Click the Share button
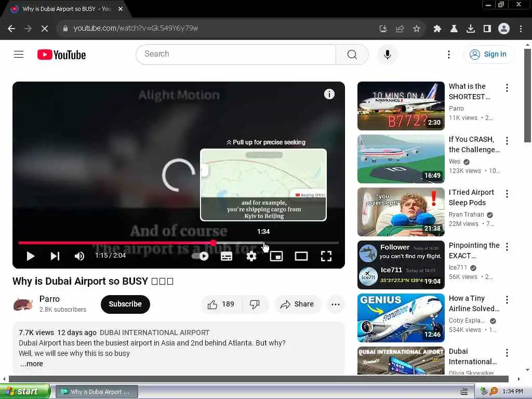 click(x=297, y=304)
